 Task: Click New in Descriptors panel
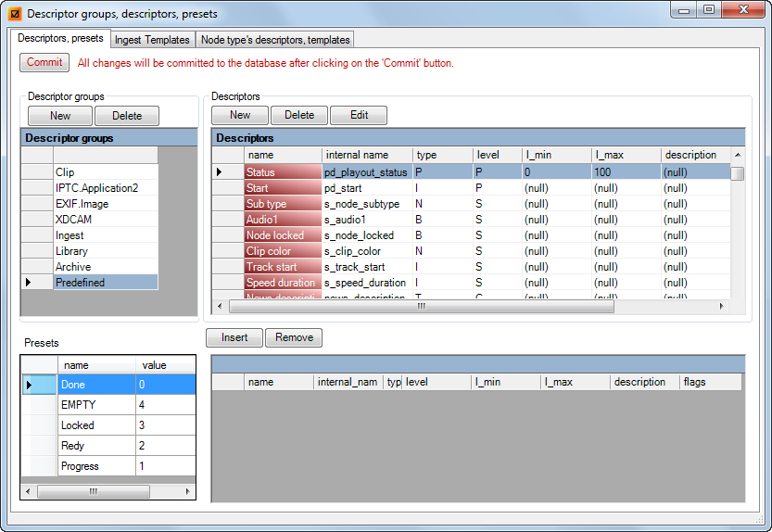point(240,115)
